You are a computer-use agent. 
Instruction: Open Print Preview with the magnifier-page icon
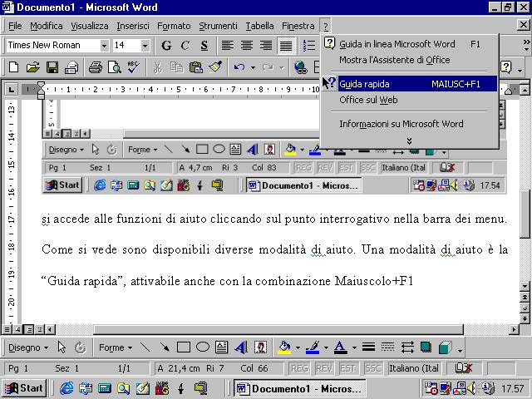click(x=115, y=67)
